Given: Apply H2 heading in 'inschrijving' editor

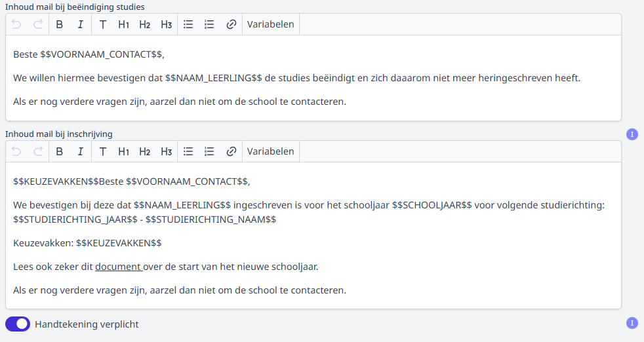Looking at the screenshot, I should tap(144, 151).
